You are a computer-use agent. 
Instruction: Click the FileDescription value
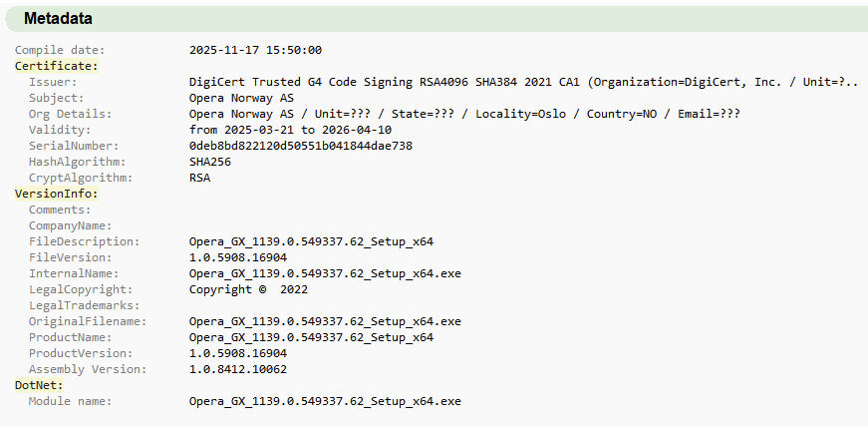pyautogui.click(x=311, y=241)
